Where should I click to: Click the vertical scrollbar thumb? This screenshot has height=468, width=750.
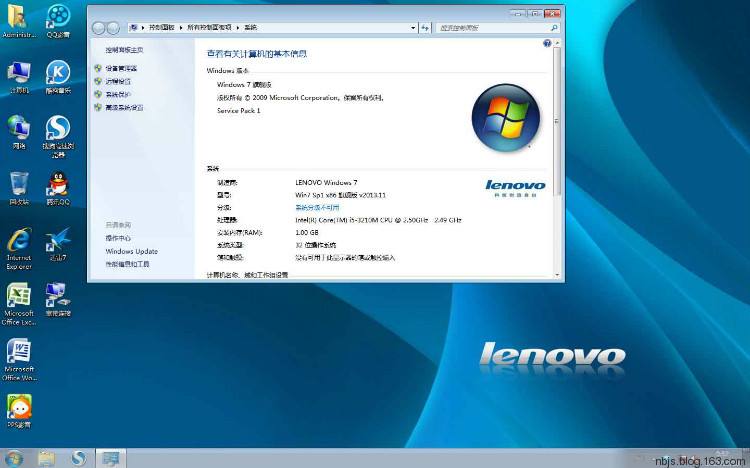point(557,121)
